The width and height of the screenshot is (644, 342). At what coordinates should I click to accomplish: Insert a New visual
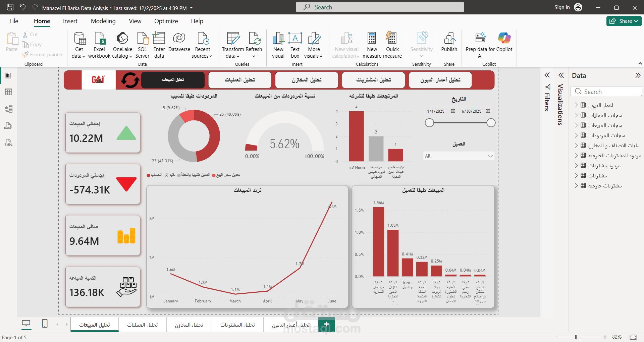pyautogui.click(x=278, y=45)
